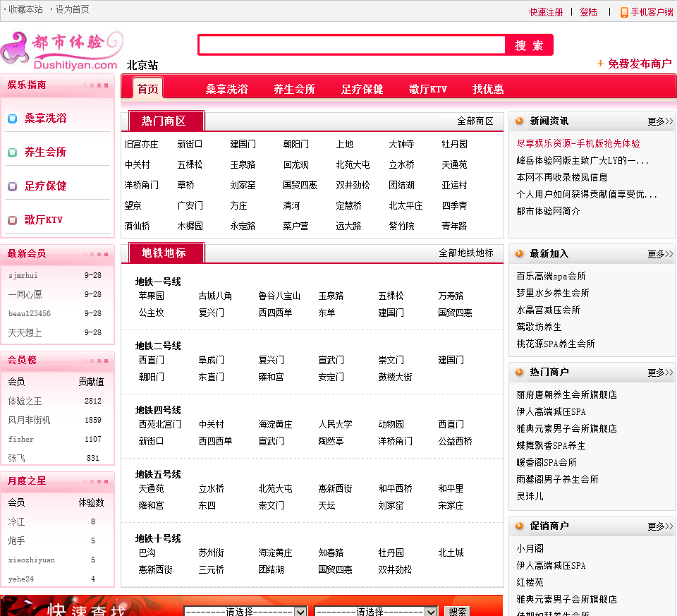Image resolution: width=677 pixels, height=616 pixels.
Task: Open 人民大学 station under 地铁四号线
Action: (x=335, y=424)
